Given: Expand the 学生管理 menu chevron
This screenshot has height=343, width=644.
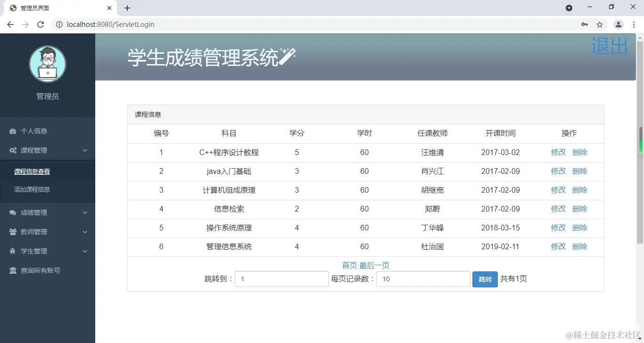Looking at the screenshot, I should tap(85, 251).
